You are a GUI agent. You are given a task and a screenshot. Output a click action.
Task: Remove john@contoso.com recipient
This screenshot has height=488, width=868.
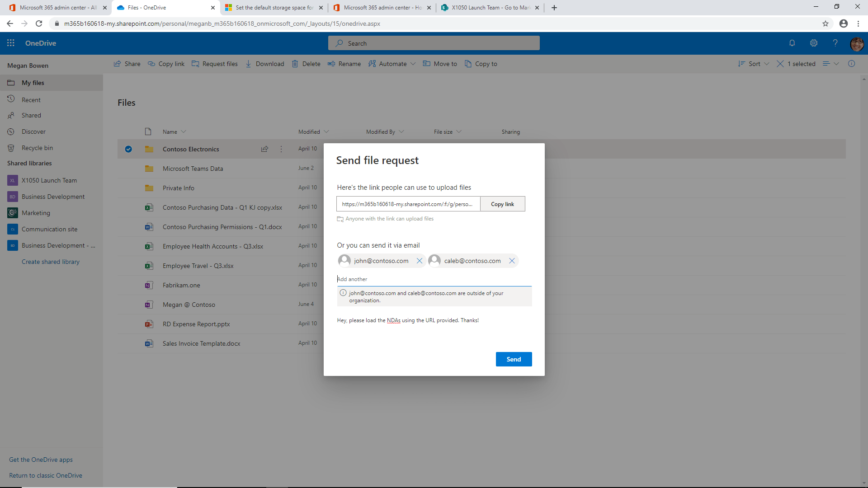click(419, 261)
